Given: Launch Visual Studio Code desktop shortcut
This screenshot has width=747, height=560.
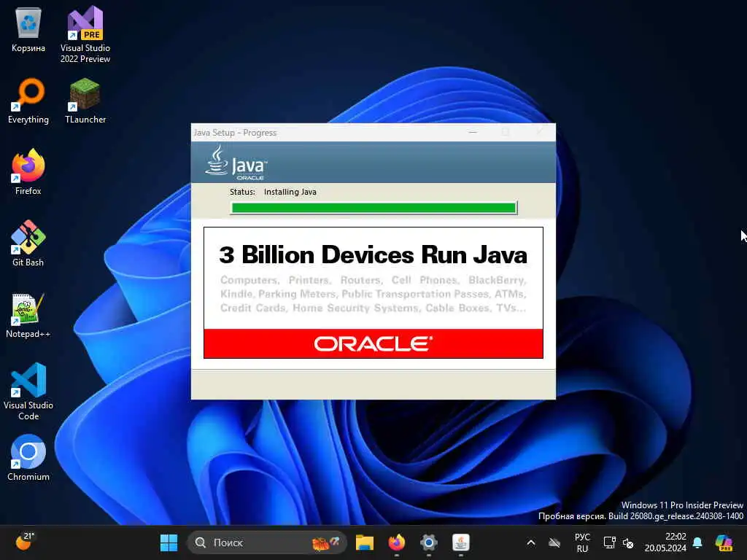Looking at the screenshot, I should [x=28, y=392].
